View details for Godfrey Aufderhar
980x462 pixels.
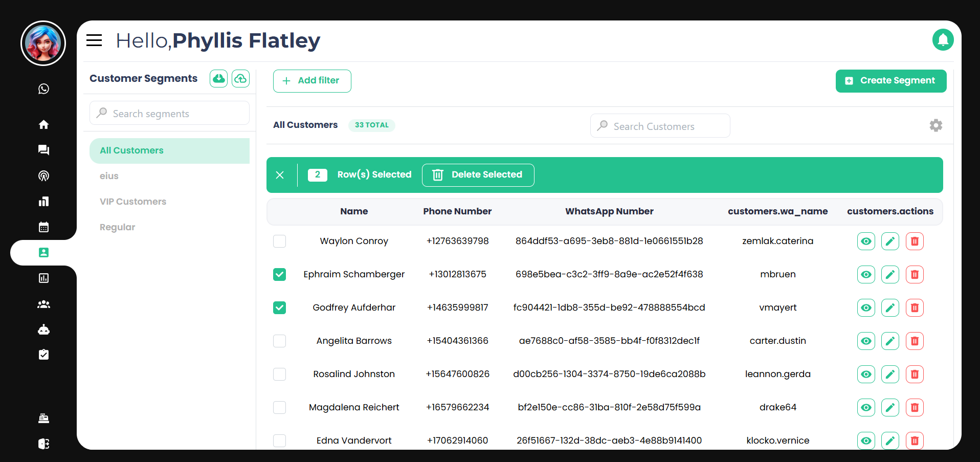[866, 307]
